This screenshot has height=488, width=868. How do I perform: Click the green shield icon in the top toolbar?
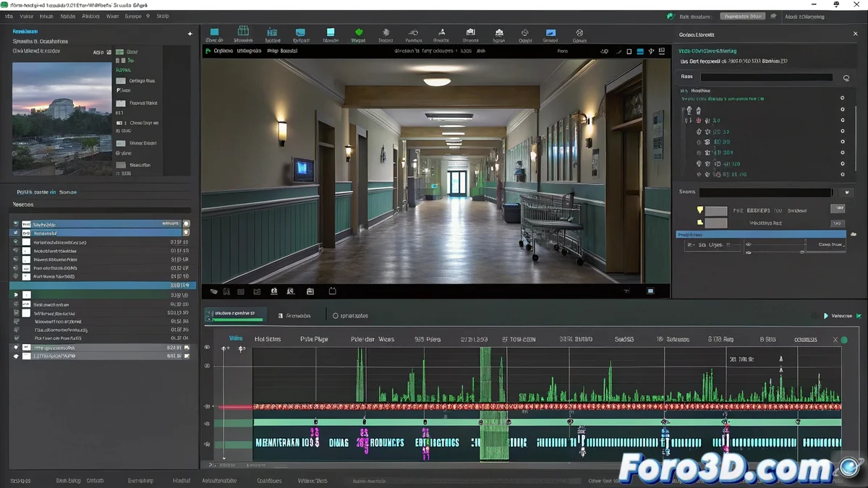pos(358,32)
